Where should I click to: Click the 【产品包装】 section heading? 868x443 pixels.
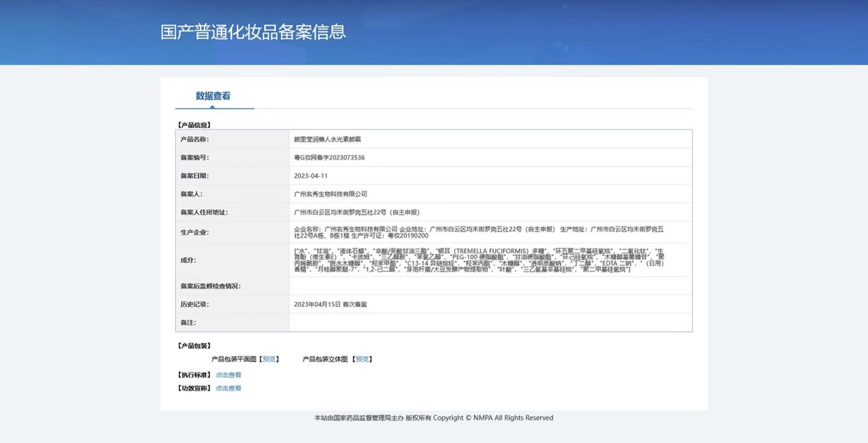[194, 346]
